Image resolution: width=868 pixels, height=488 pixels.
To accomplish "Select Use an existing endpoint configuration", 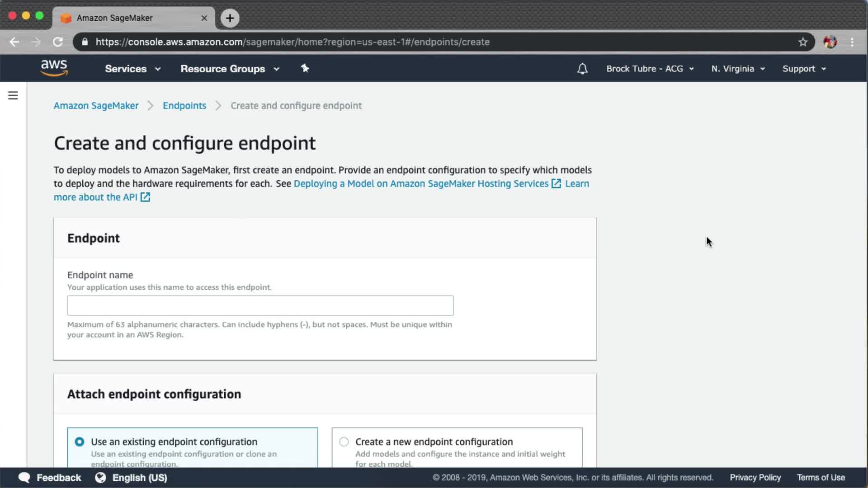I will pos(80,441).
